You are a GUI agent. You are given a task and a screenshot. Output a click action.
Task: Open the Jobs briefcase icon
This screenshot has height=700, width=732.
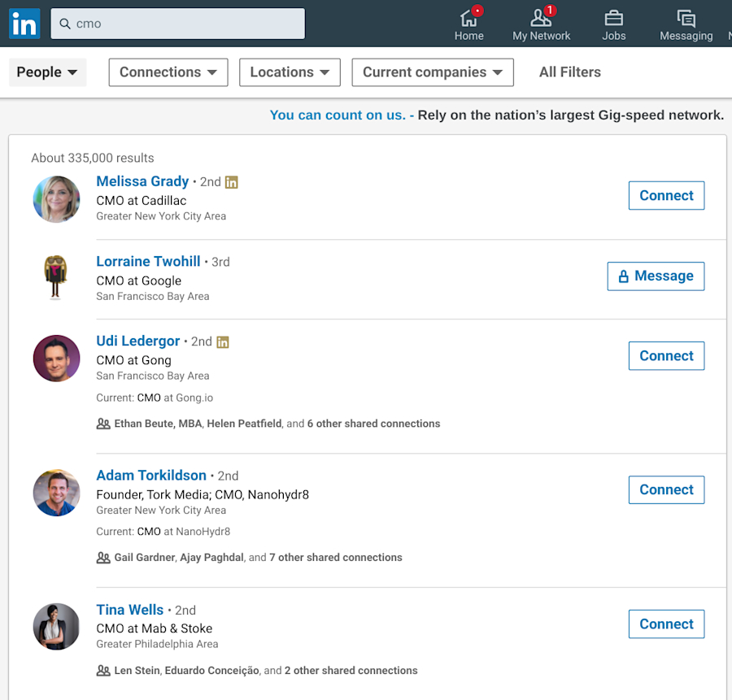(x=614, y=18)
